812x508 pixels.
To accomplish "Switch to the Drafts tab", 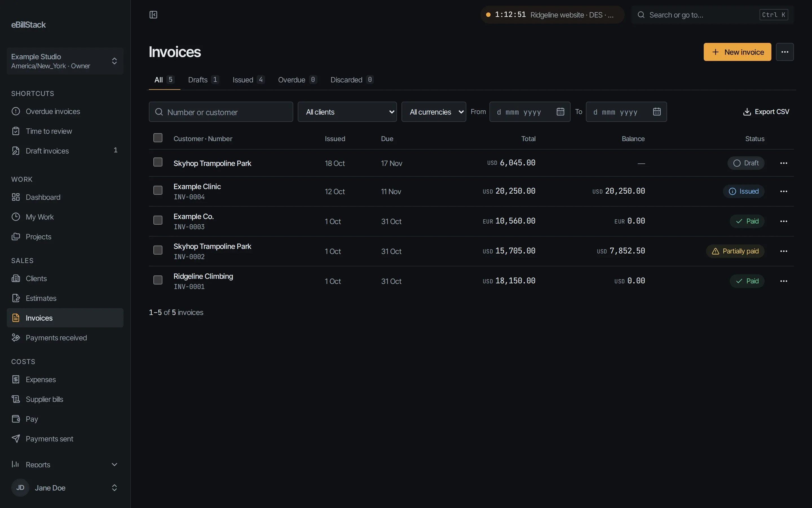I will coord(203,80).
